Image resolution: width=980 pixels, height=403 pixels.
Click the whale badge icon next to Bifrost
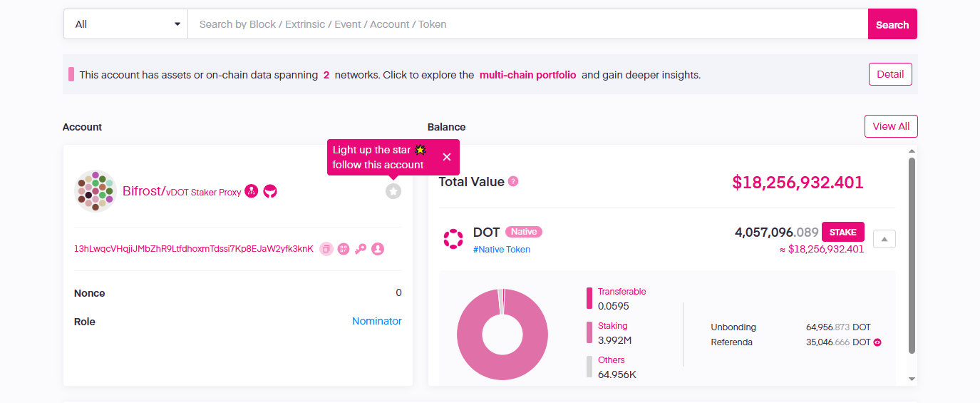270,191
